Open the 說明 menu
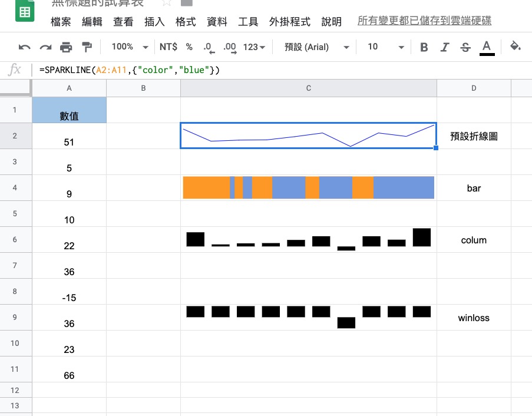This screenshot has width=532, height=416. (332, 22)
